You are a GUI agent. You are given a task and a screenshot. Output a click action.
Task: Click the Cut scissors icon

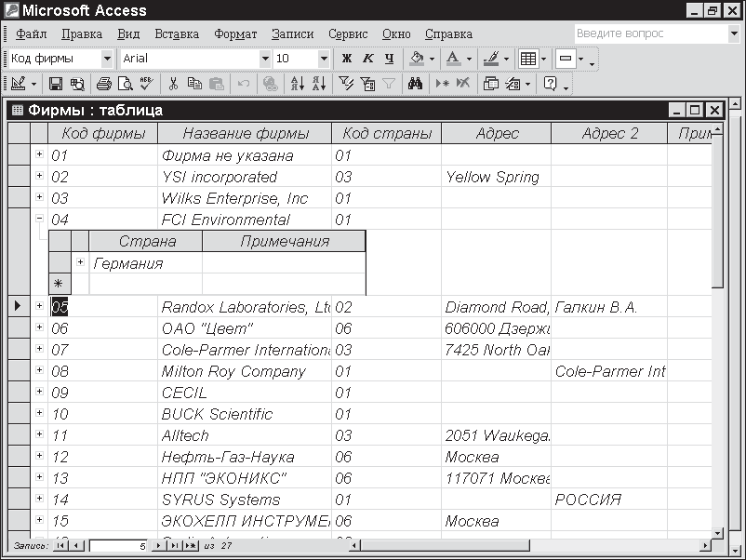172,84
